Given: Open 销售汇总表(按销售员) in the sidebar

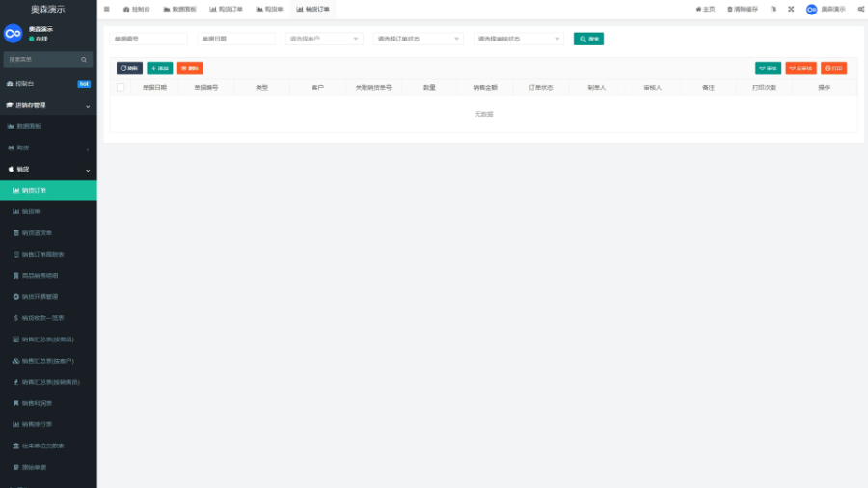Looking at the screenshot, I should pyautogui.click(x=48, y=382).
